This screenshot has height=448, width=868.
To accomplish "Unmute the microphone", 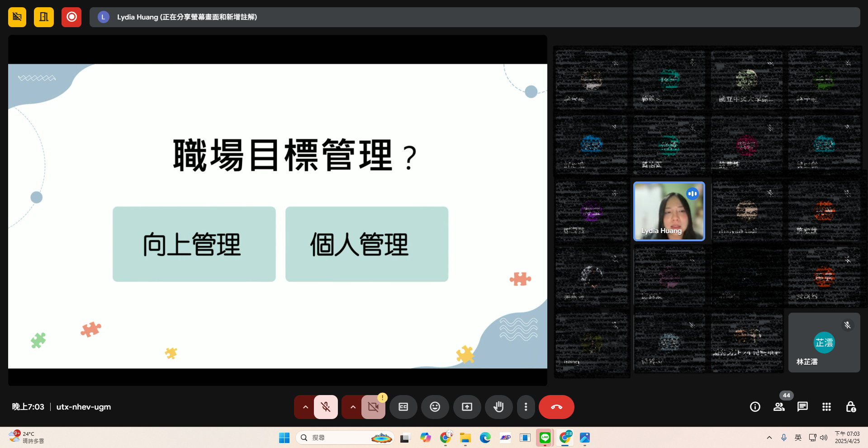I will tap(325, 406).
